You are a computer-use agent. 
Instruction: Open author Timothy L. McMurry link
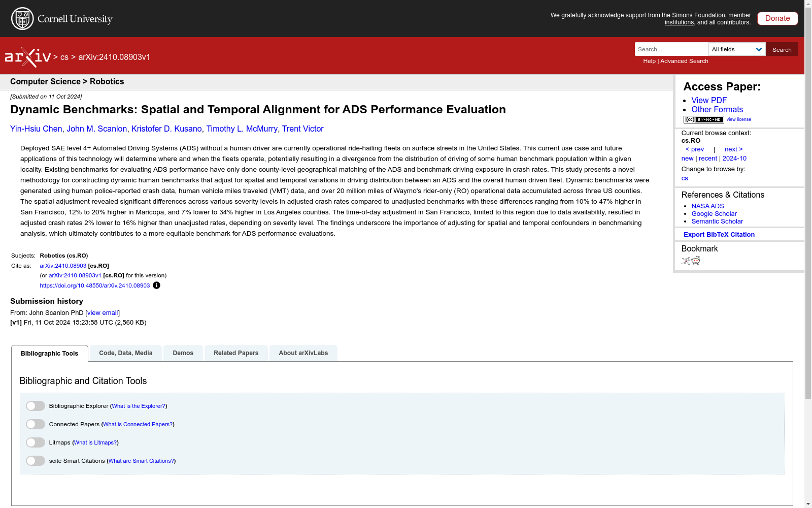[242, 129]
